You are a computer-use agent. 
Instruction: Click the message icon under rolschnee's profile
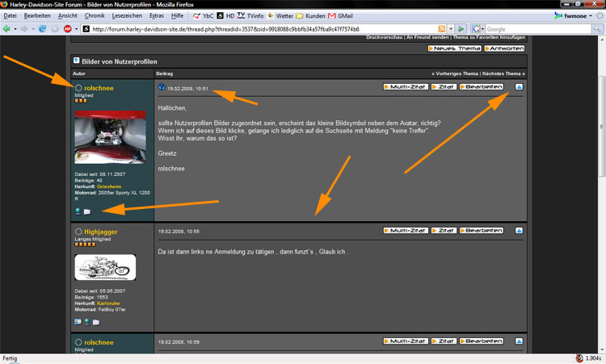(x=87, y=211)
